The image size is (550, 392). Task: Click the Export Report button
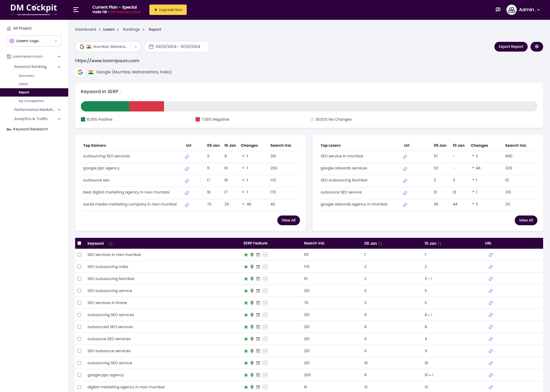click(511, 46)
